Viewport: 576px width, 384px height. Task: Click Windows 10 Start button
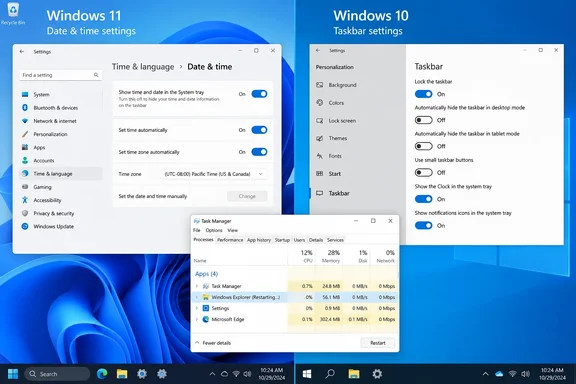pos(307,374)
